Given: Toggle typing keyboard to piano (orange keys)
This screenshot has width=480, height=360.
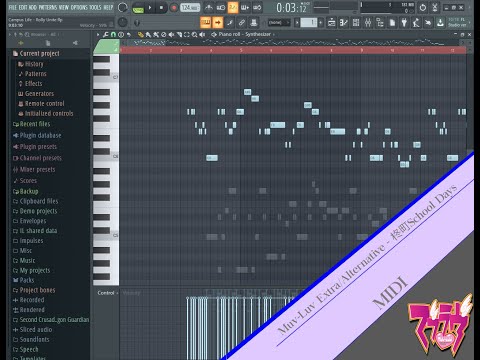Looking at the screenshot, I should [x=205, y=22].
